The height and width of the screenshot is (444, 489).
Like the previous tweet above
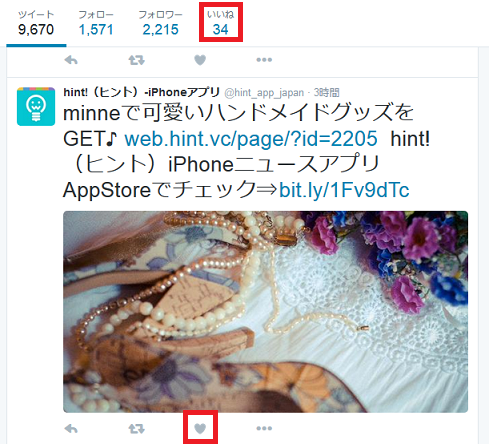point(200,60)
